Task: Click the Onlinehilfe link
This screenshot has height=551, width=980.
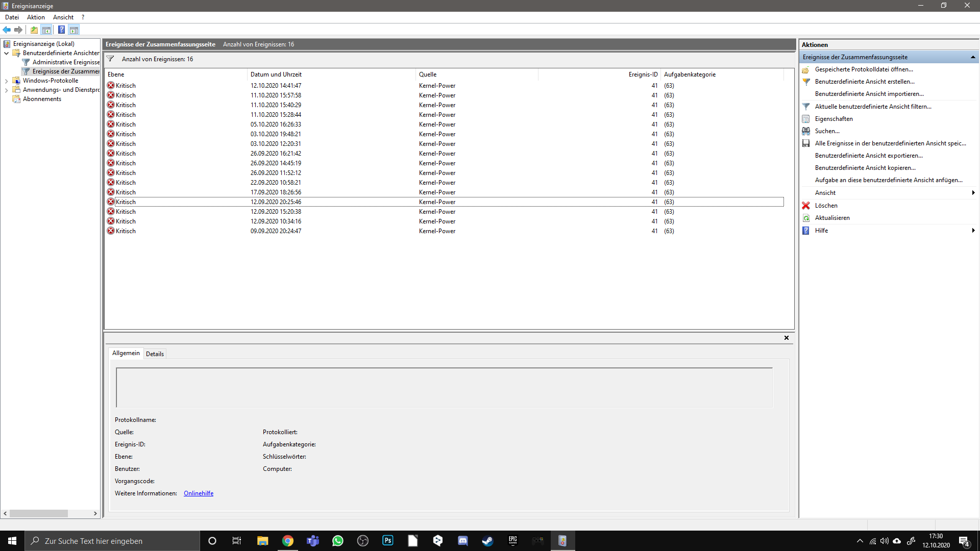Action: 199,493
